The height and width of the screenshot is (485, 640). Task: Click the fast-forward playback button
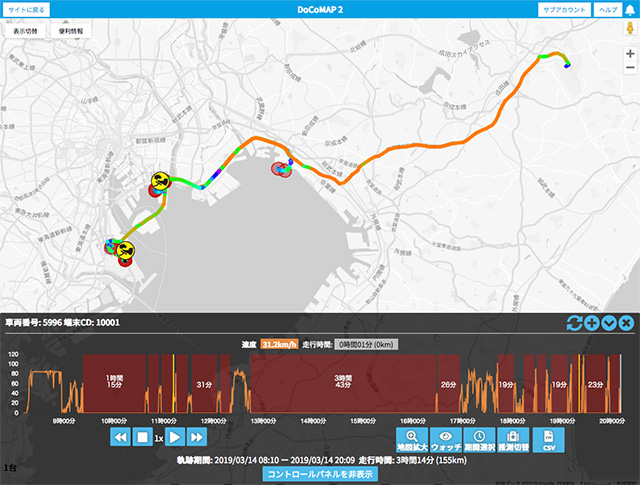198,437
